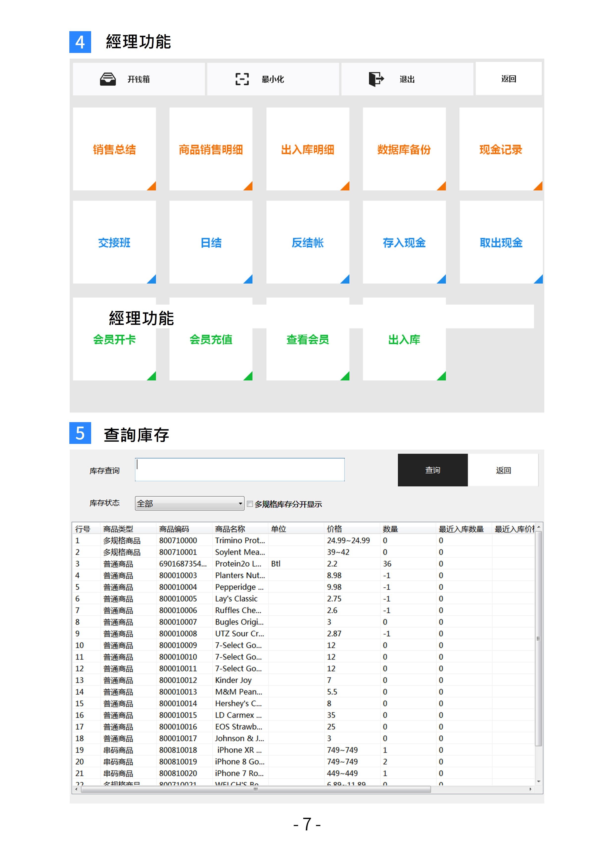Click the inventory table vertical scrollbar
614x868 pixels.
(x=538, y=639)
